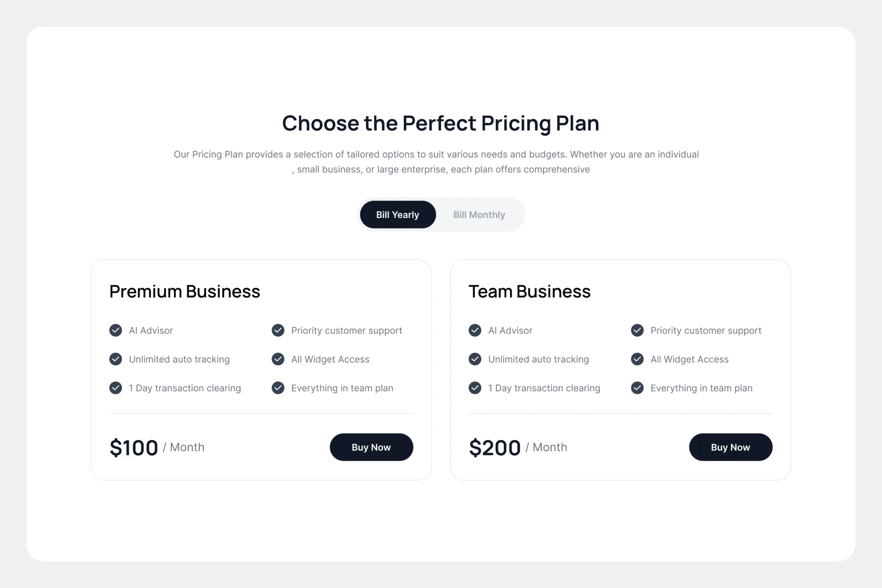This screenshot has height=588, width=882.
Task: Switch billing to Bill Monthly
Action: tap(479, 215)
